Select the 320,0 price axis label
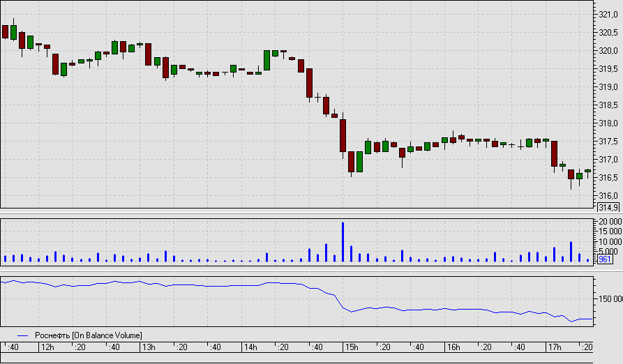The height and width of the screenshot is (364, 623). point(608,51)
